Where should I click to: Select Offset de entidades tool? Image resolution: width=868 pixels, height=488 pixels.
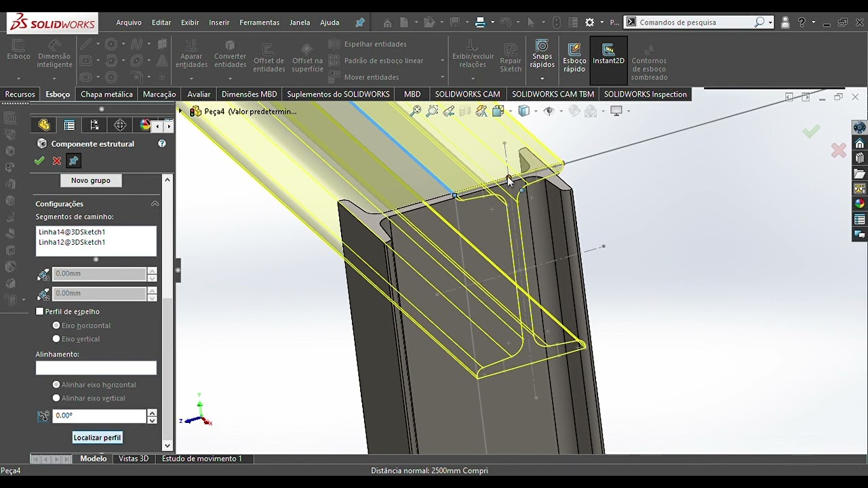coord(269,57)
